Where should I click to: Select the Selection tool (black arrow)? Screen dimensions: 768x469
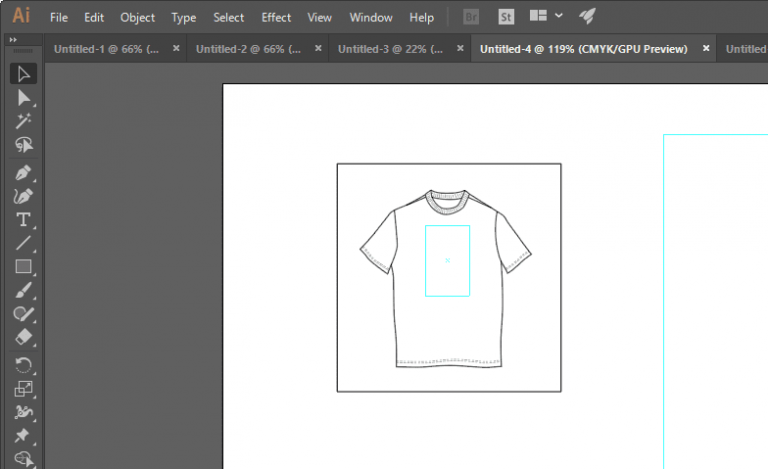[x=23, y=74]
